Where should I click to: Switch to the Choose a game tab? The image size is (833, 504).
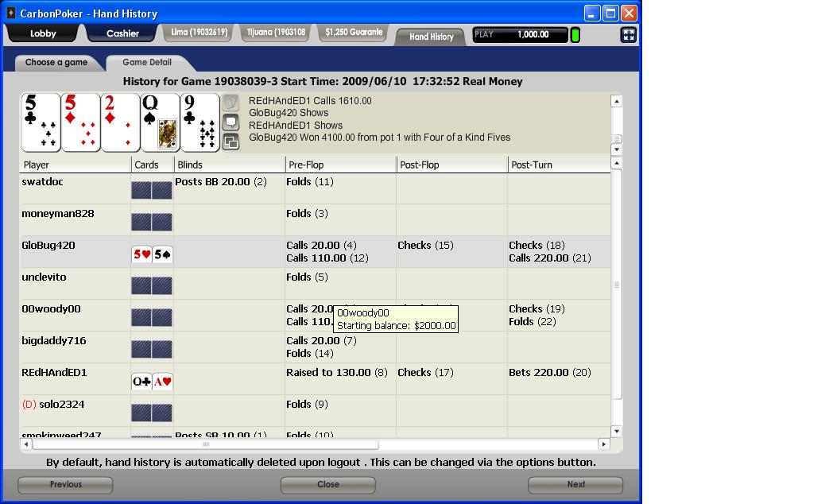56,63
